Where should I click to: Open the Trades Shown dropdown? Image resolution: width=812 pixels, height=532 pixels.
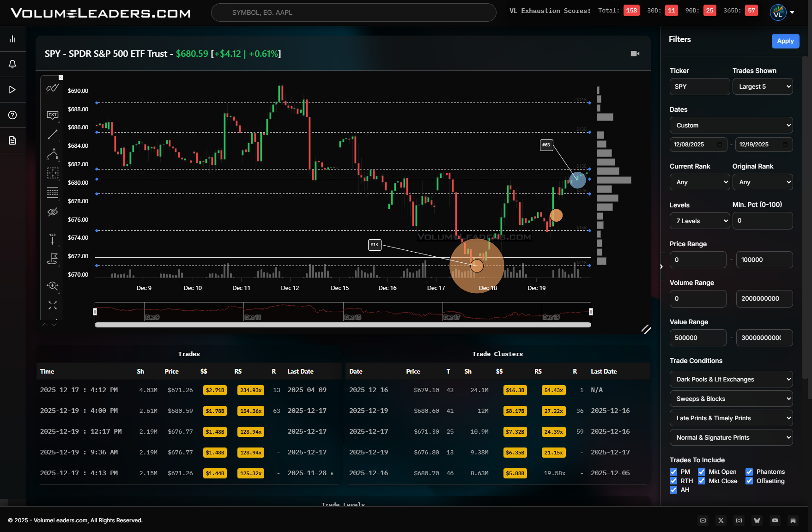[763, 86]
